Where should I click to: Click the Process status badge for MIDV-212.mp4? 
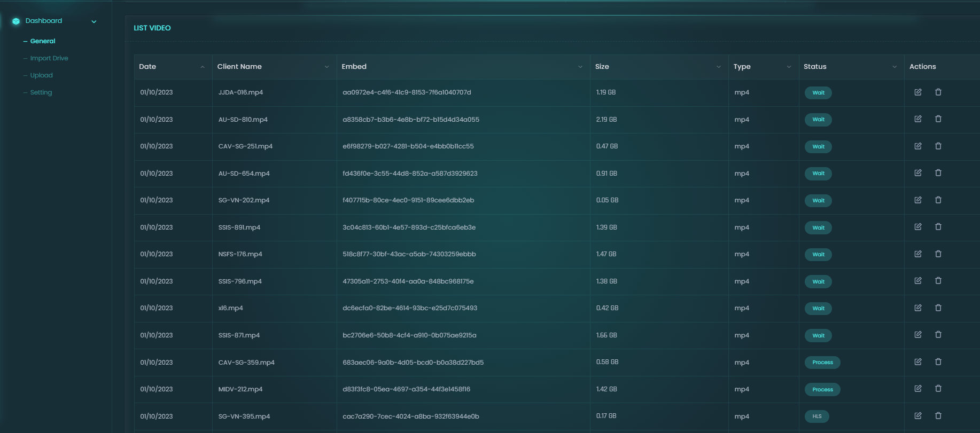click(822, 390)
